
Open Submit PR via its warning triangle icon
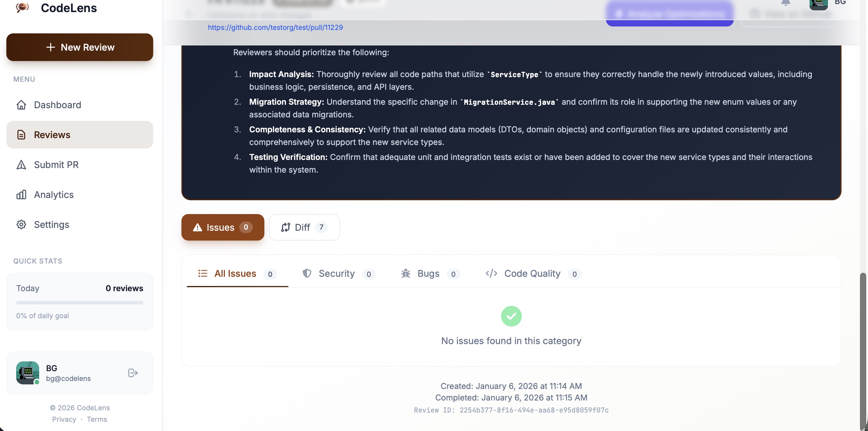pyautogui.click(x=21, y=165)
